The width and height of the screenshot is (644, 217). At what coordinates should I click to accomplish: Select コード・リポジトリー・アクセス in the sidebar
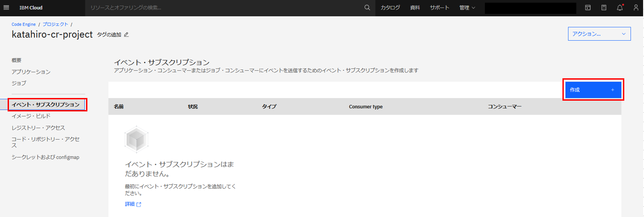(46, 142)
